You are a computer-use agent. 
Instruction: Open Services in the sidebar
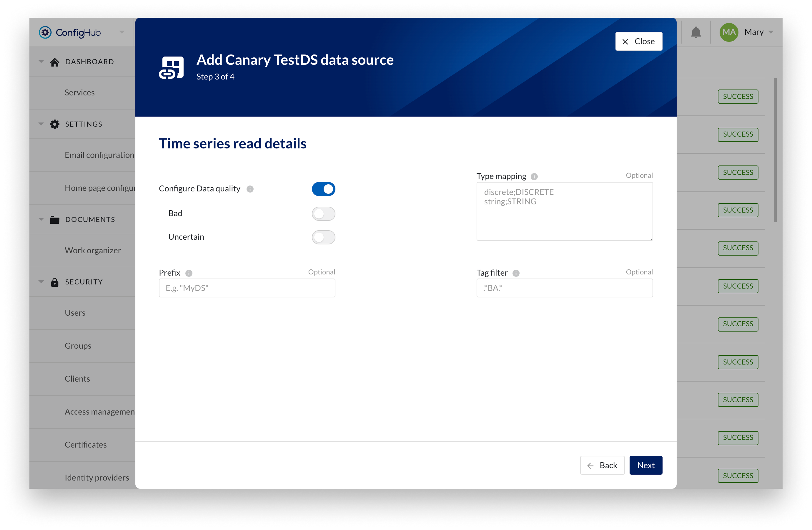(x=79, y=92)
